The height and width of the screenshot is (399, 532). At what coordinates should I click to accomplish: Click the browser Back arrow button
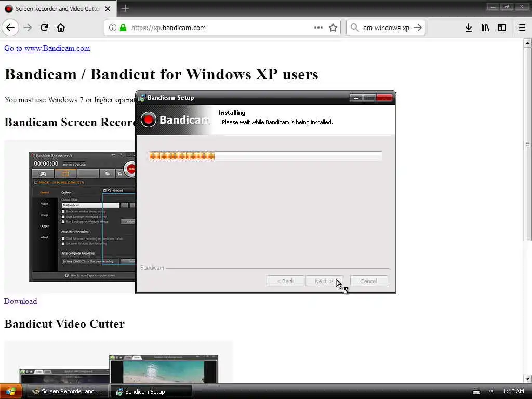[x=10, y=28]
